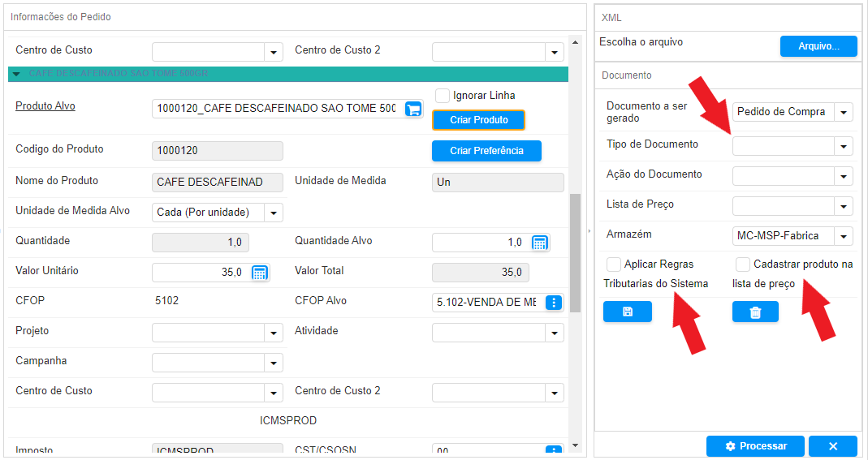Open Lista de Preço dropdown

tap(843, 206)
